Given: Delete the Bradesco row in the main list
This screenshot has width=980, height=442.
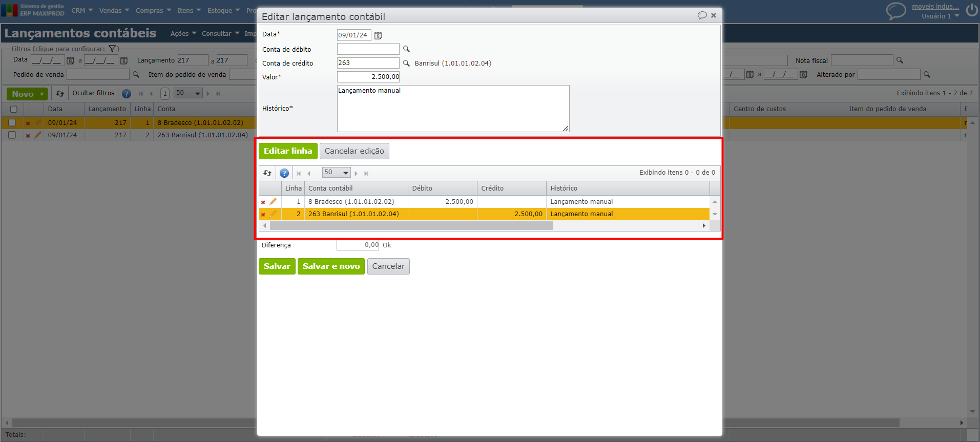Looking at the screenshot, I should tap(28, 123).
